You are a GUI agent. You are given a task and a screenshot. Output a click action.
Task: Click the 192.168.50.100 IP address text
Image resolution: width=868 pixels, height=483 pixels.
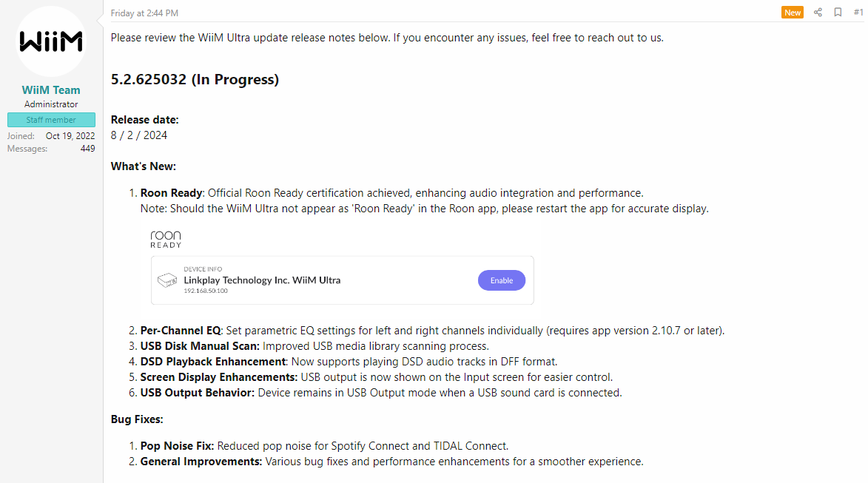point(206,291)
